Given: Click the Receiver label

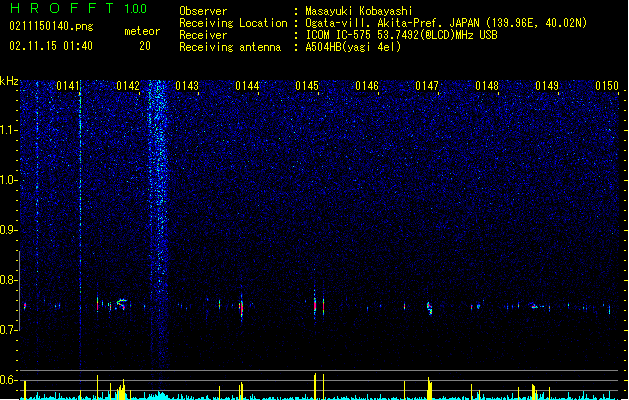Looking at the screenshot, I should (203, 35).
